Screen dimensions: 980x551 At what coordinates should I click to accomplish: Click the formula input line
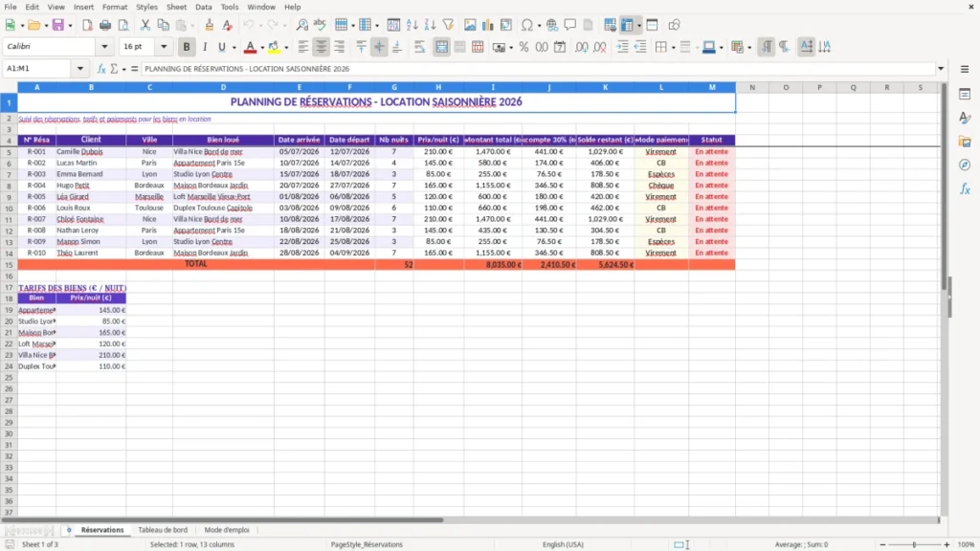click(538, 69)
